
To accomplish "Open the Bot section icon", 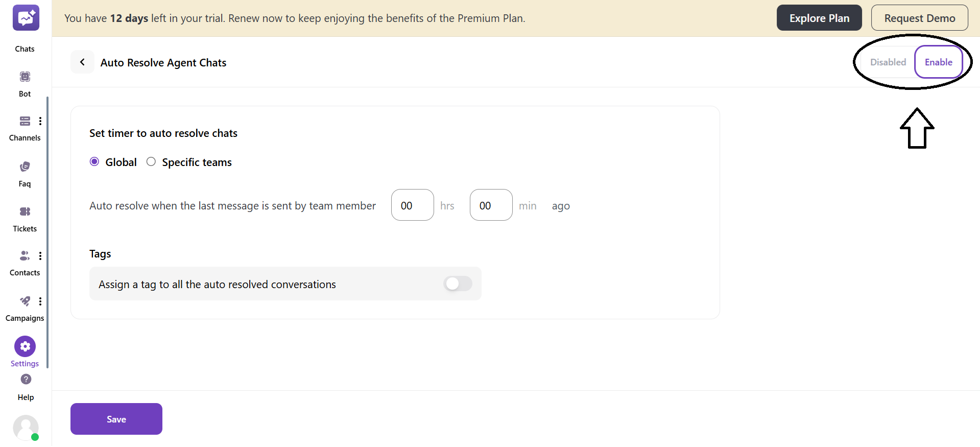I will [25, 77].
